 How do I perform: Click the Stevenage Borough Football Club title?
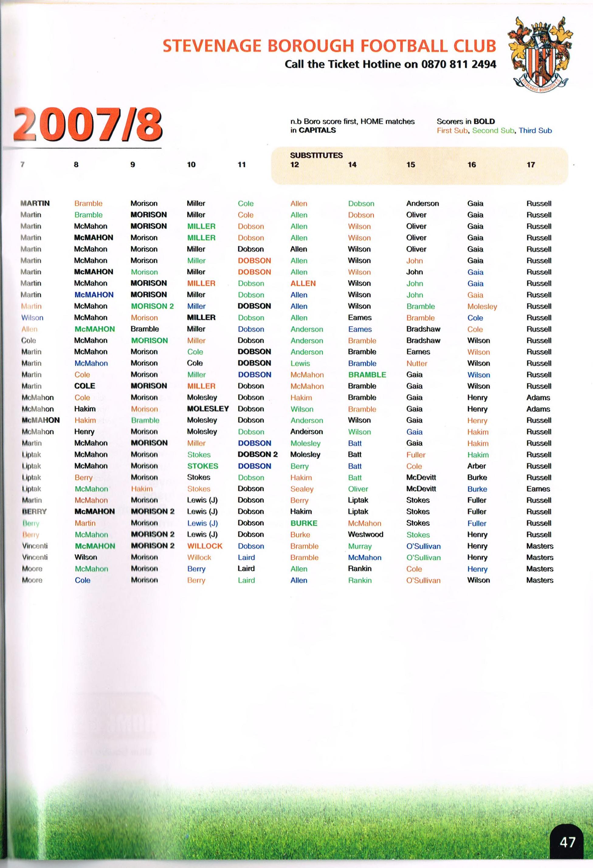coord(329,46)
